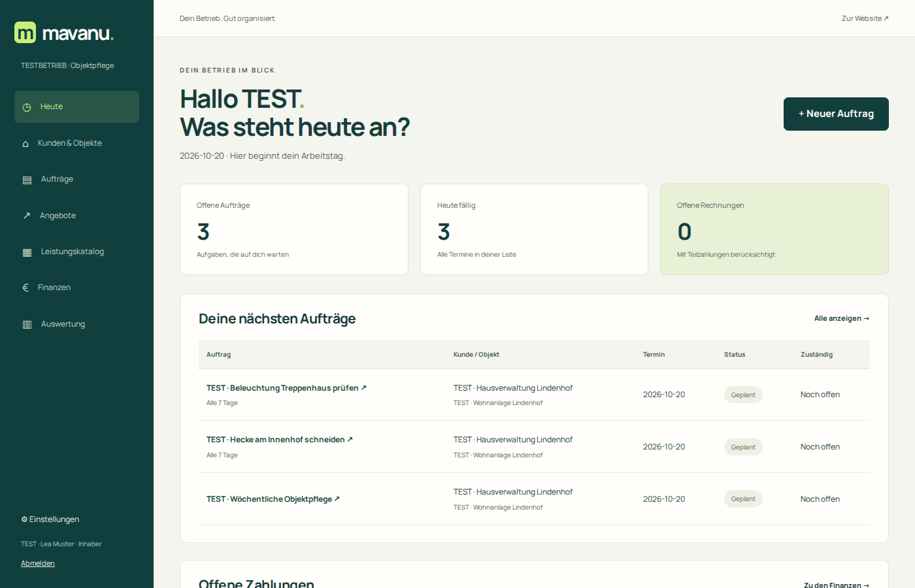Click the Aufträge list icon
Image resolution: width=915 pixels, height=588 pixels.
(x=27, y=180)
